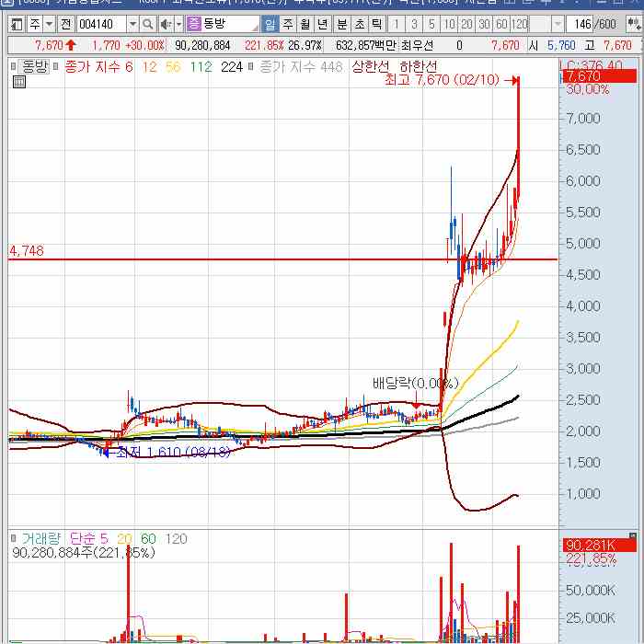644x644 pixels.
Task: Switch to 년 yearly chart period
Action: point(323,24)
